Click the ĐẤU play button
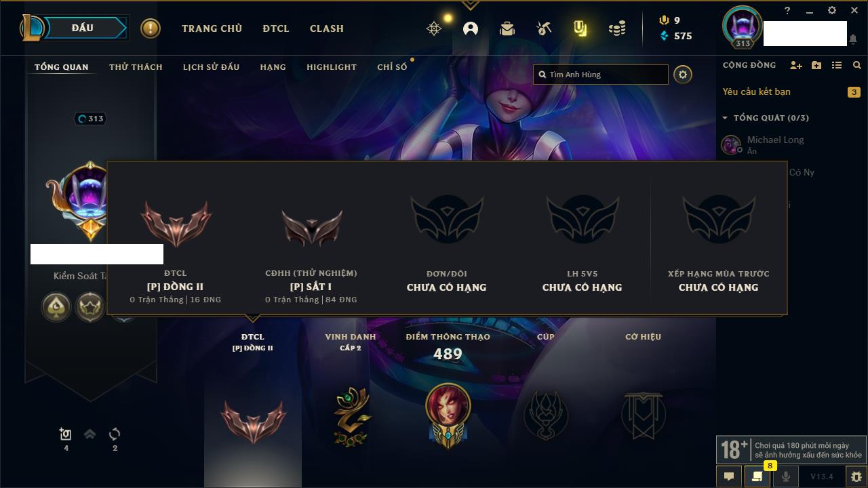 coord(83,28)
